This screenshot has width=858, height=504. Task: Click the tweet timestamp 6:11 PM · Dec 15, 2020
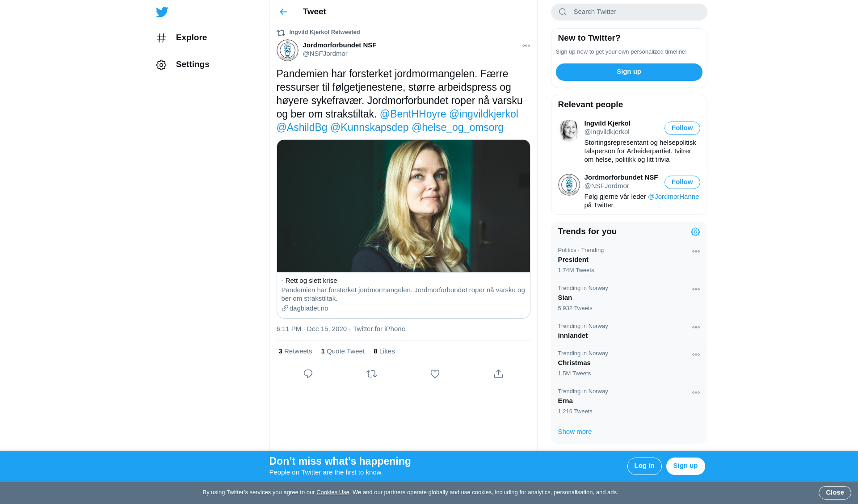pos(311,329)
